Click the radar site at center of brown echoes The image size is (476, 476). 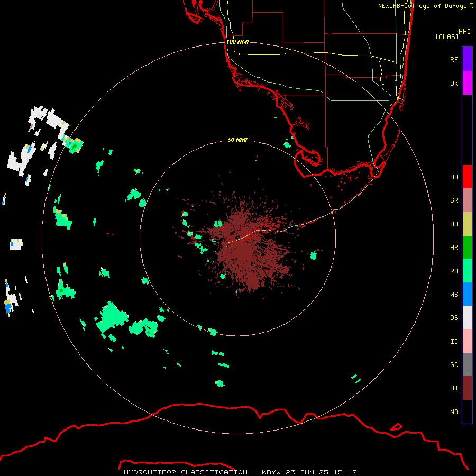click(x=237, y=237)
